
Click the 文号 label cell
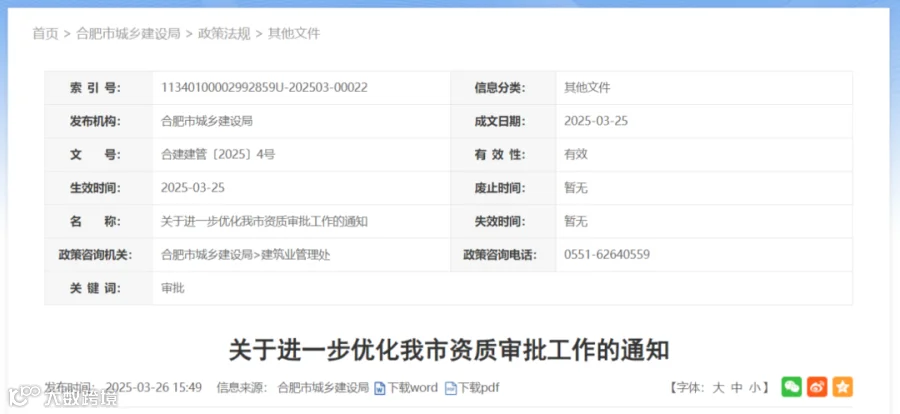99,154
